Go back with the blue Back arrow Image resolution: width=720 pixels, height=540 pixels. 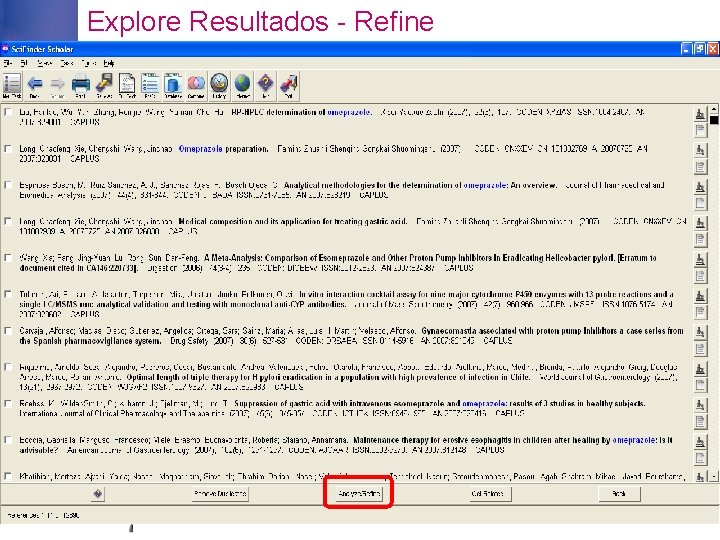[x=34, y=85]
